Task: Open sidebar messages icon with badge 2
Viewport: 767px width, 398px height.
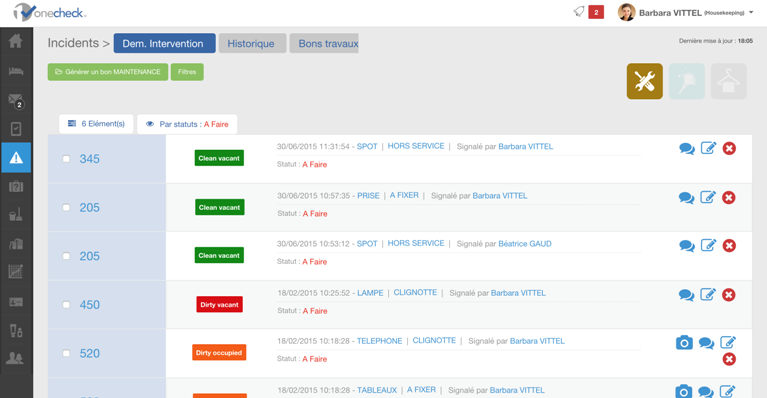Action: (16, 100)
